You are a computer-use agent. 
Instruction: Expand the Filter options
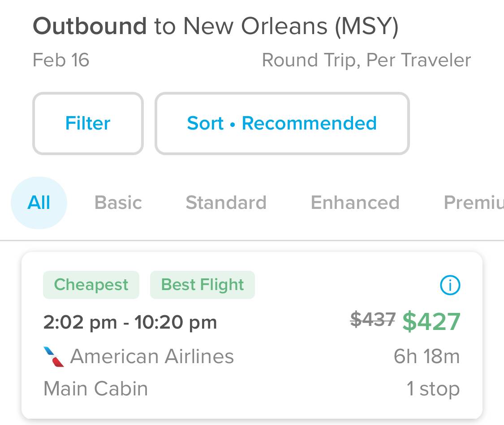(88, 123)
